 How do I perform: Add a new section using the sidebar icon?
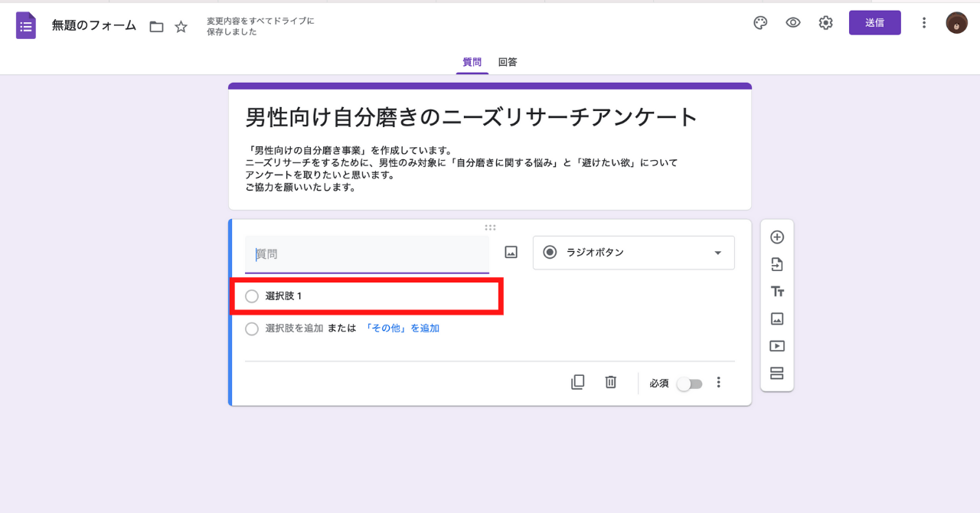777,373
